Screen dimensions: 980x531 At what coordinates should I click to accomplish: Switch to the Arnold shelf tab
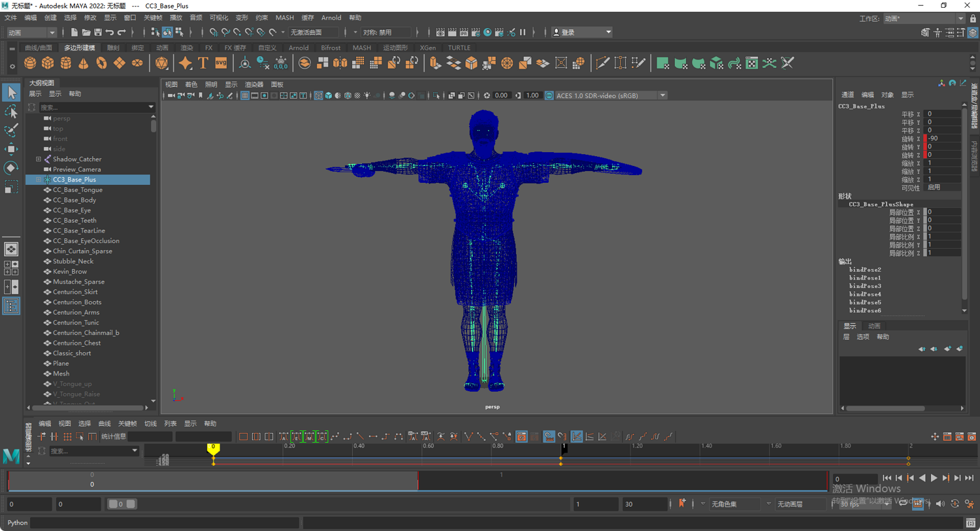(298, 48)
